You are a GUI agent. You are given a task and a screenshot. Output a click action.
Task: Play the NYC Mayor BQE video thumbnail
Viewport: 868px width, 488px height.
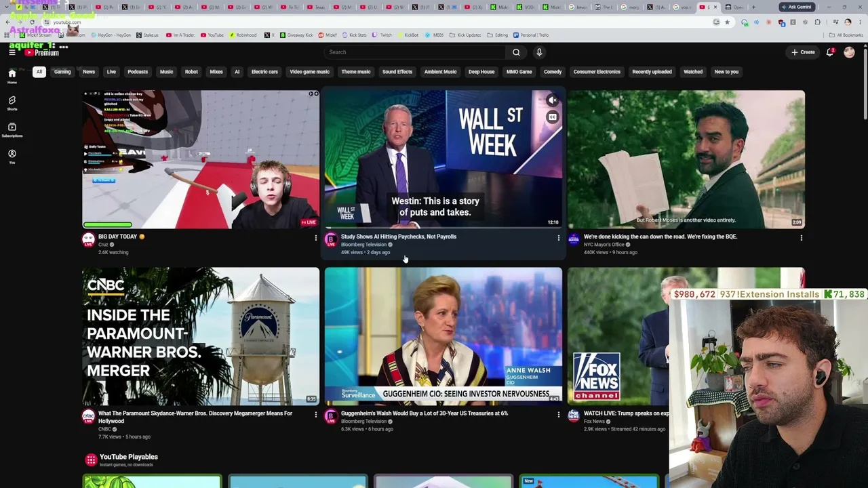point(686,160)
